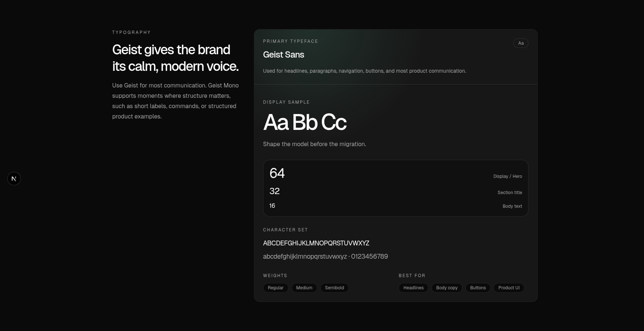Click the Buttons tag
The height and width of the screenshot is (331, 644).
[478, 288]
